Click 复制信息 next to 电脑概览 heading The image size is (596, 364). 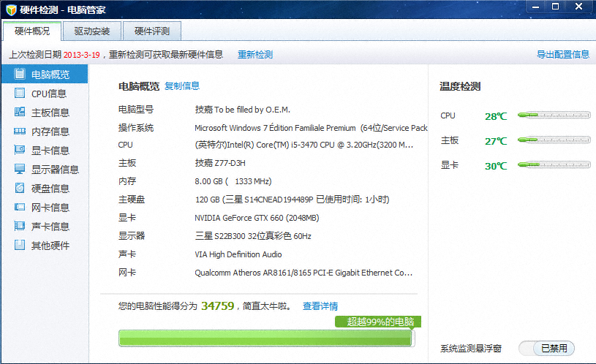click(182, 86)
